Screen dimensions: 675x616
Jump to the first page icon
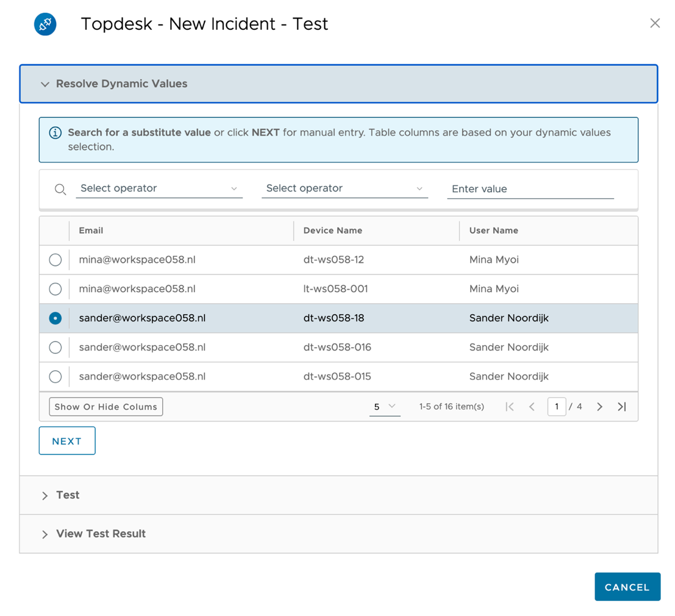[x=510, y=407]
